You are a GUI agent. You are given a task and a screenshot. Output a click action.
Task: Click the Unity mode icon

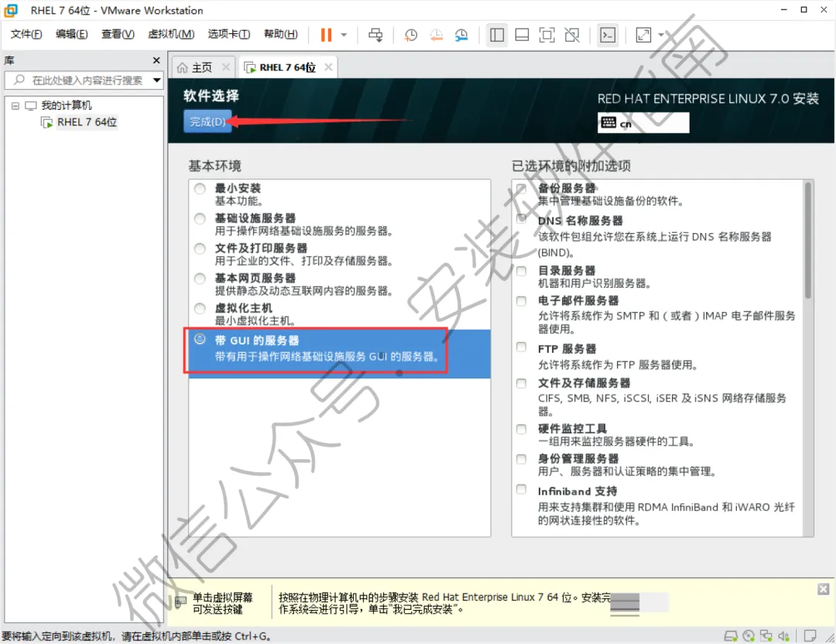(x=572, y=35)
